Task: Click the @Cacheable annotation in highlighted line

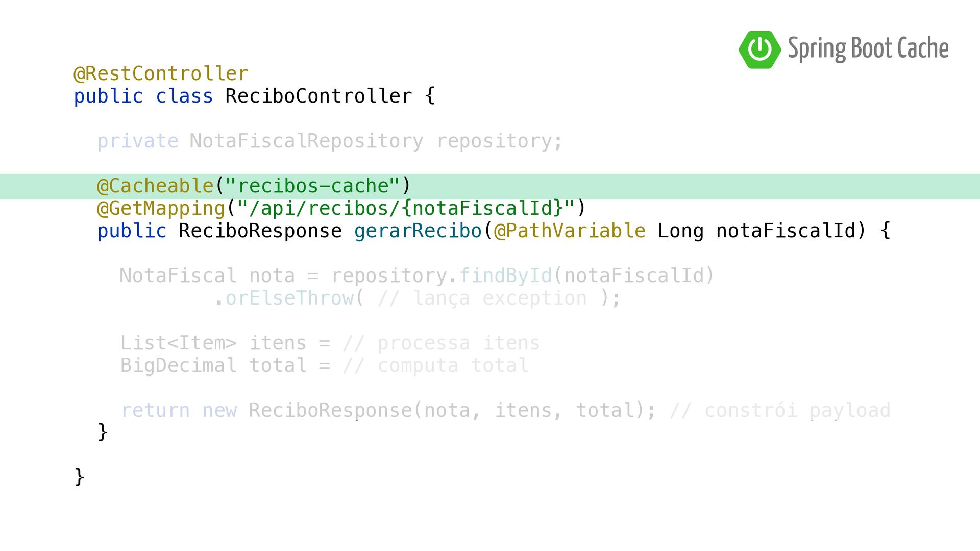Action: pyautogui.click(x=155, y=186)
